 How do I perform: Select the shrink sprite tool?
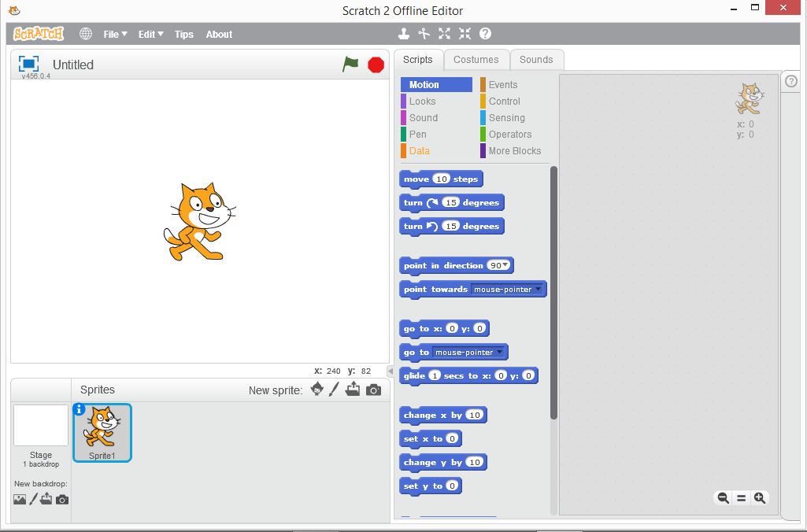pyautogui.click(x=464, y=34)
